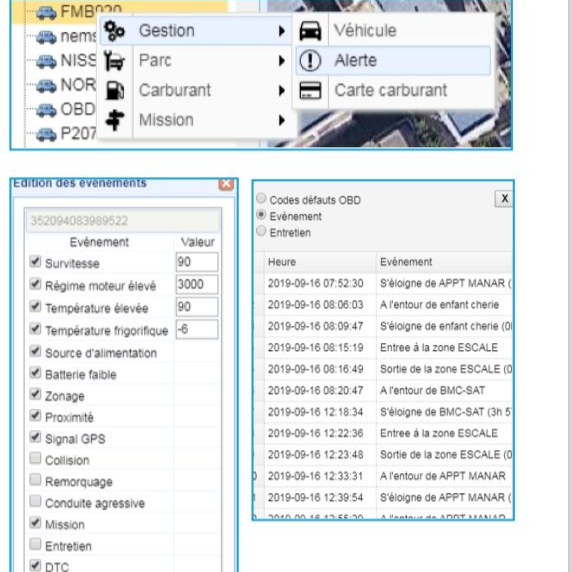
Task: Click the fuel pump icon beside Carburant
Action: click(x=115, y=90)
